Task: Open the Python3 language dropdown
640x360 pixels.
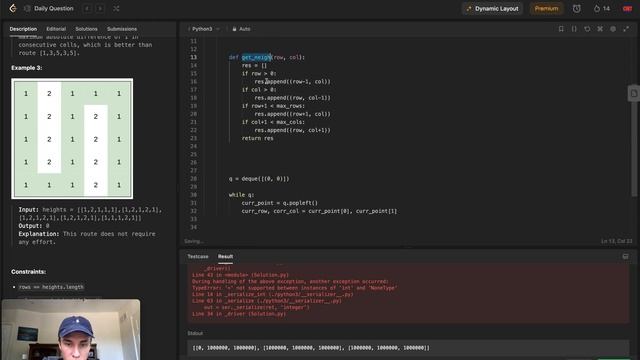Action: pyautogui.click(x=204, y=29)
